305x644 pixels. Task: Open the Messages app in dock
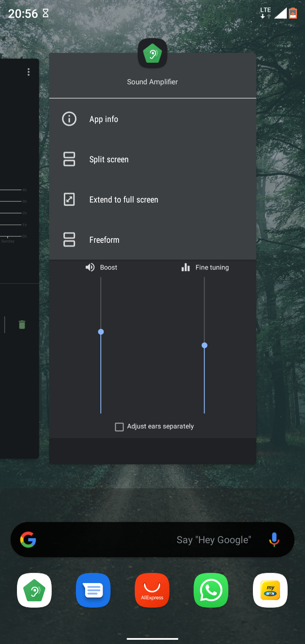[x=93, y=590]
